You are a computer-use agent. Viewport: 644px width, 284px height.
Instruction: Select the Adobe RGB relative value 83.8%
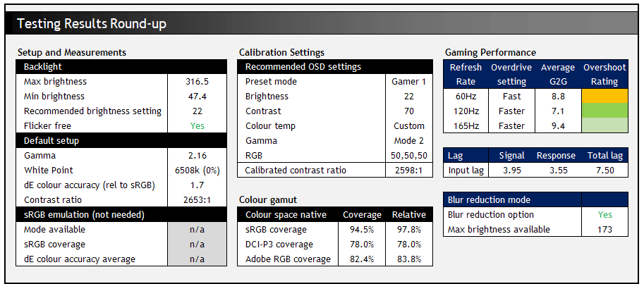click(410, 259)
